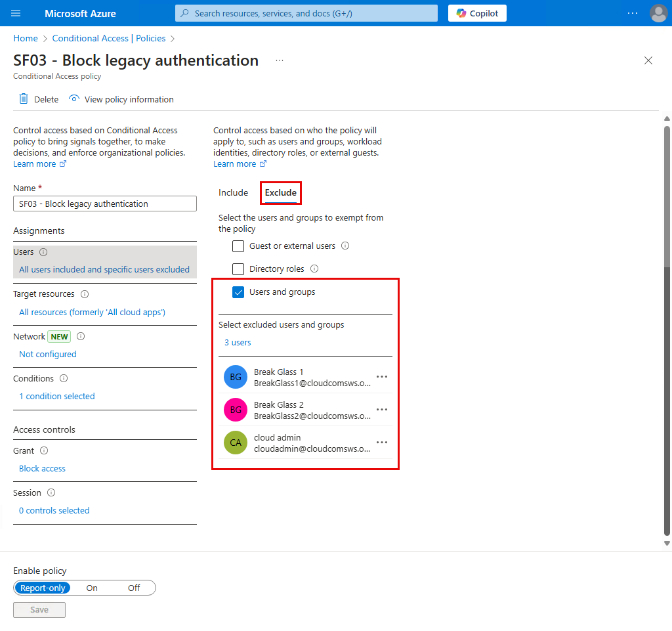
Task: Switch to the Exclude tab
Action: point(281,193)
